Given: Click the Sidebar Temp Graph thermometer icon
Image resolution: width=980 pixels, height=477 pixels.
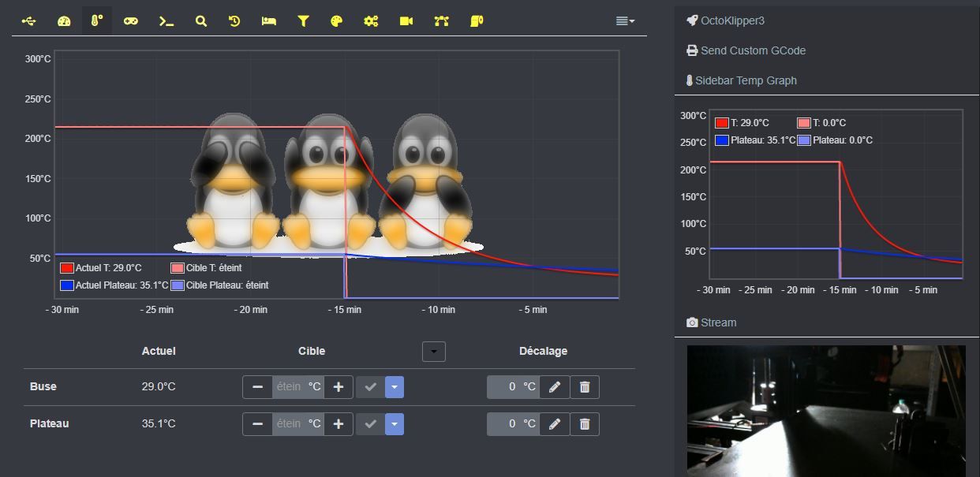Looking at the screenshot, I should (x=689, y=80).
